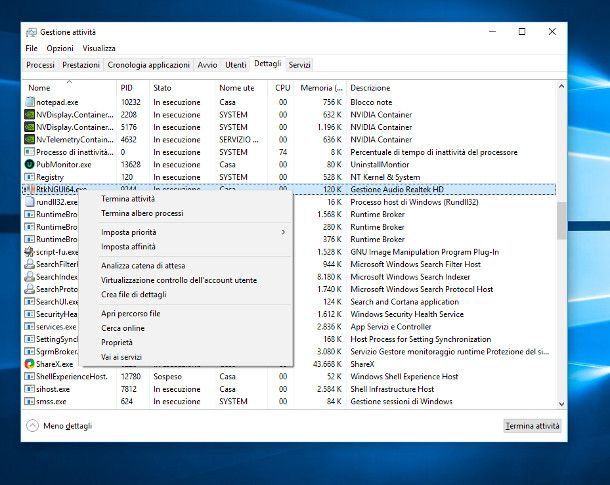Click the SgrmBroker process icon
Viewport: 610px width, 485px height.
(x=30, y=351)
